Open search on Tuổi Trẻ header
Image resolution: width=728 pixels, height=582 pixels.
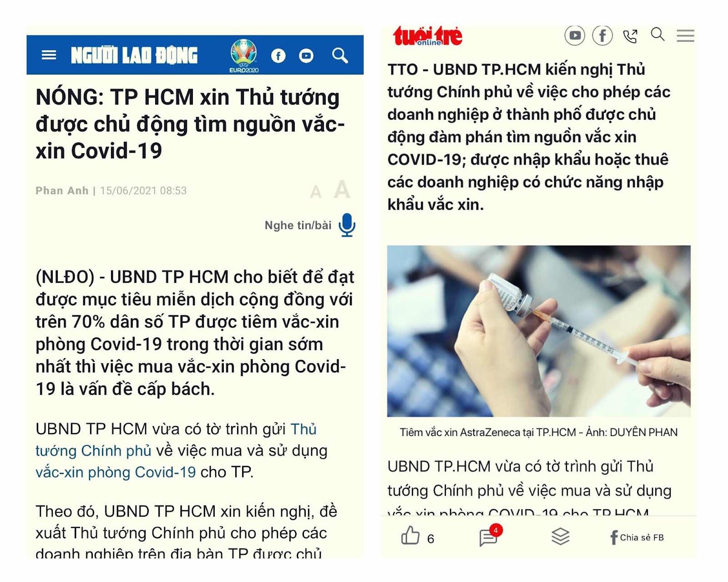tap(657, 34)
